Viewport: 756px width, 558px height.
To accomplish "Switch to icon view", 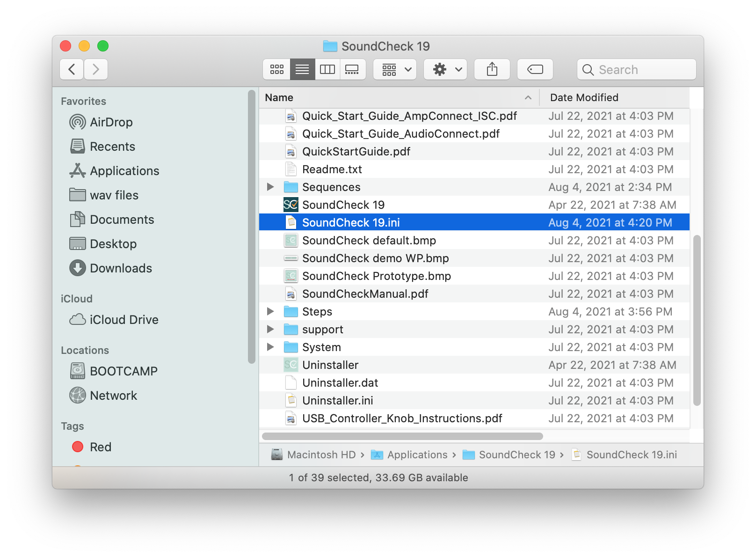I will click(276, 69).
